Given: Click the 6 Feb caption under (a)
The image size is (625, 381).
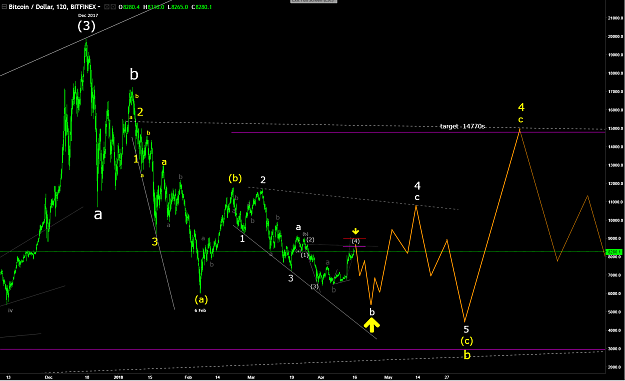Looking at the screenshot, I should click(x=200, y=310).
